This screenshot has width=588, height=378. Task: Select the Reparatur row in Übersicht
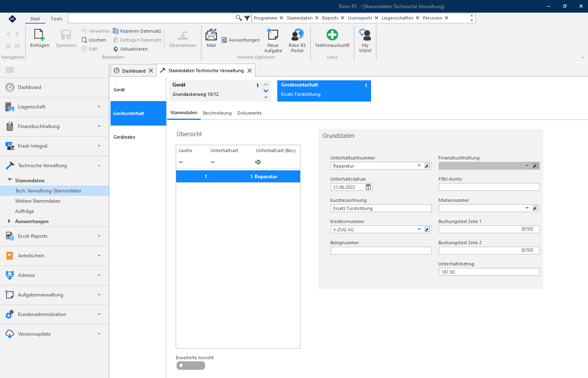(238, 177)
